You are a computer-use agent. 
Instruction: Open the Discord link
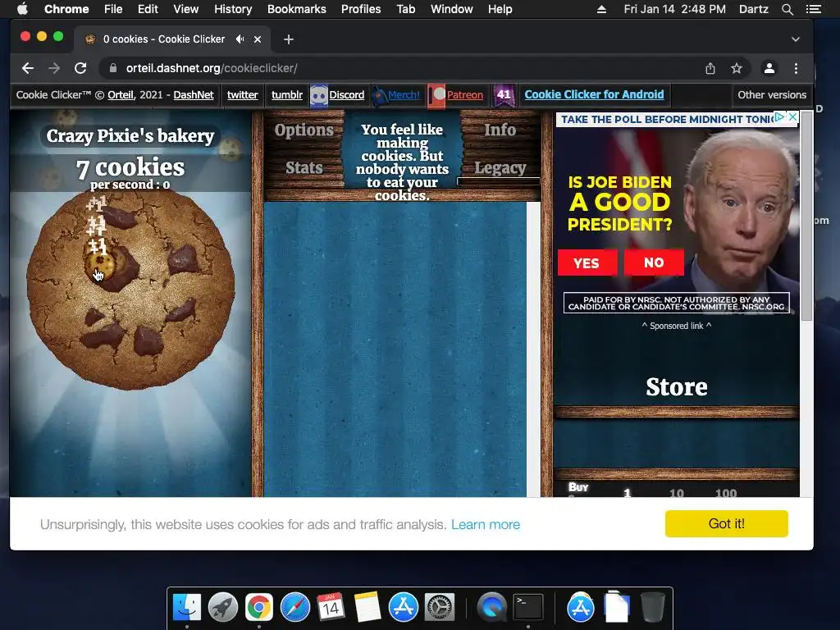(x=347, y=95)
